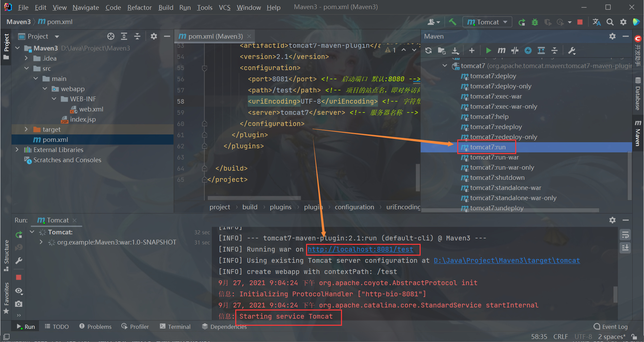Click the Build Project hammer icon

[x=452, y=22]
